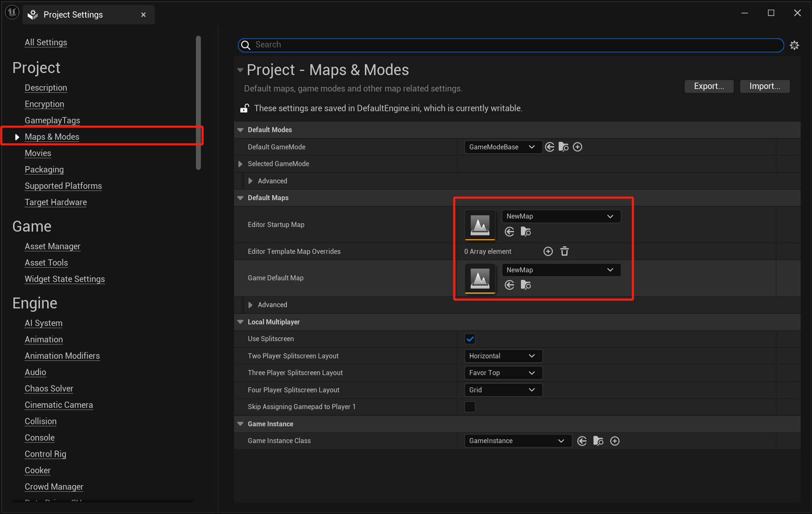Enable Skip Assigning Gamepad to Player 1
The height and width of the screenshot is (514, 812).
click(x=470, y=407)
